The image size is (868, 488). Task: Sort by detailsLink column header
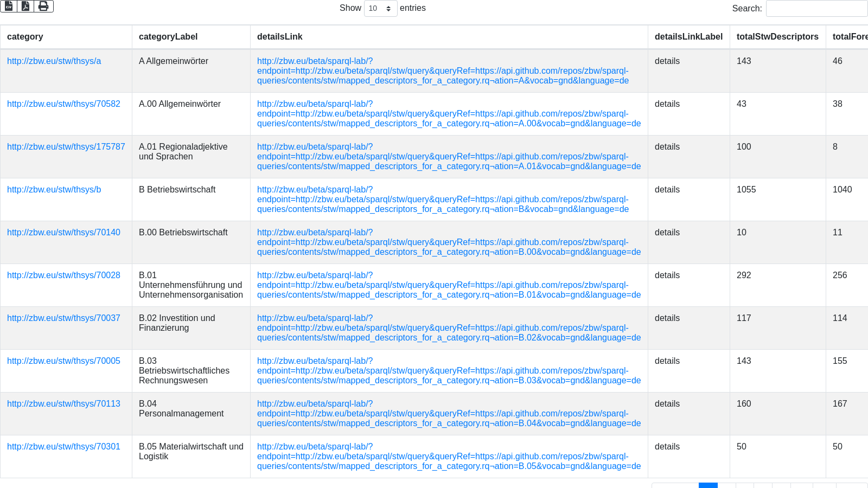(x=280, y=37)
